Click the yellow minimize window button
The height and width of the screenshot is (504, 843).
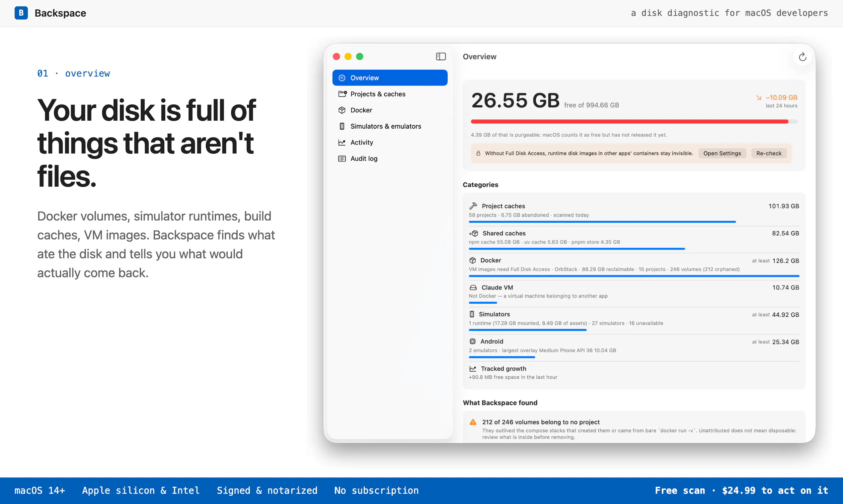click(348, 56)
